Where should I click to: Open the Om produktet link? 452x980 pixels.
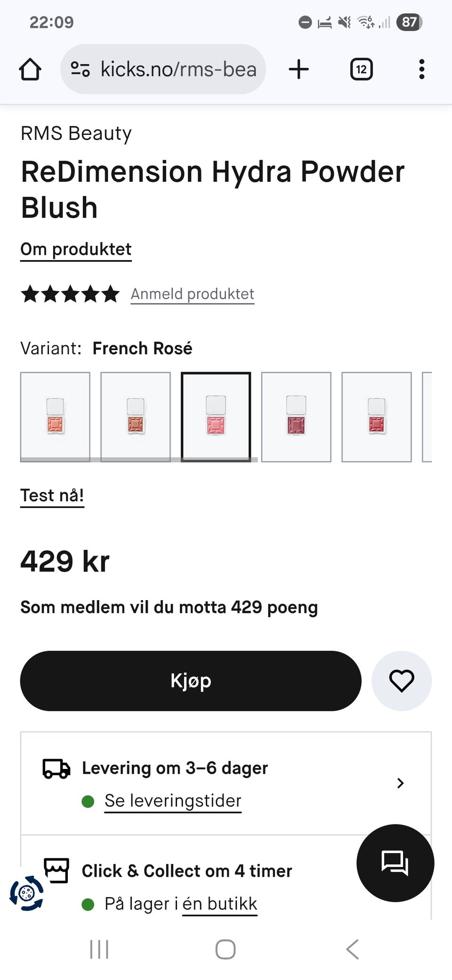(76, 249)
